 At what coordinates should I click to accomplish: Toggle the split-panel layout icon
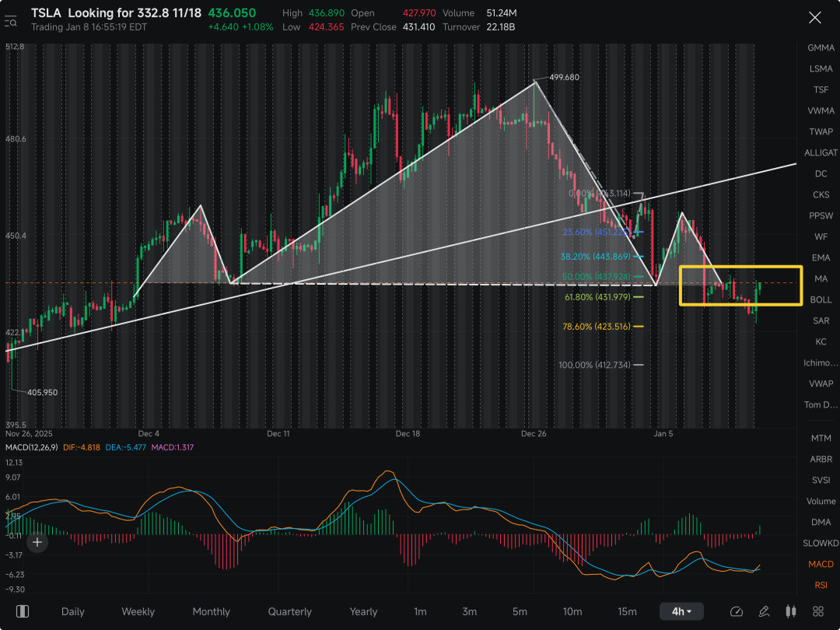[23, 611]
